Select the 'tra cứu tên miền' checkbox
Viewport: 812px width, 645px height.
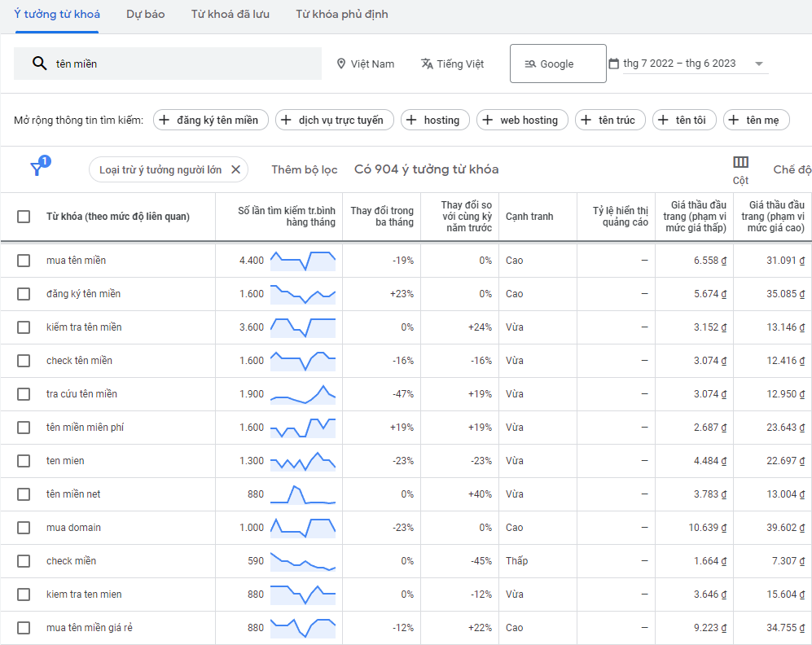24,394
